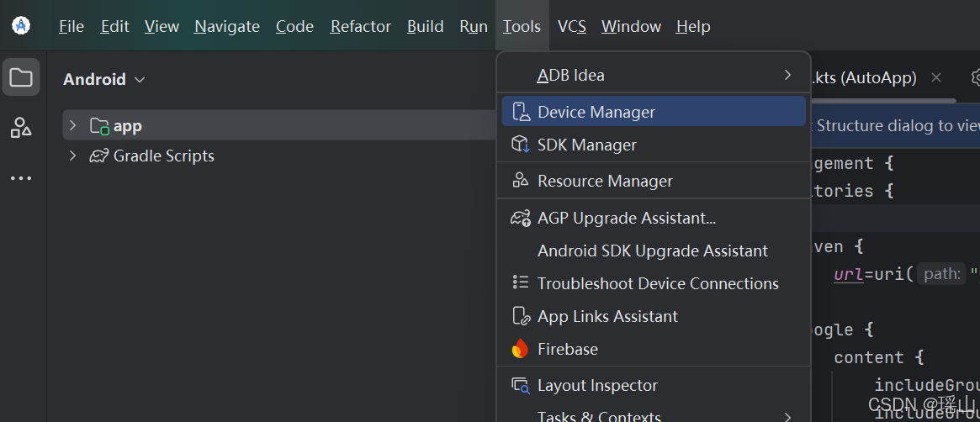
Task: Click the SDK Manager cube icon
Action: tap(521, 145)
